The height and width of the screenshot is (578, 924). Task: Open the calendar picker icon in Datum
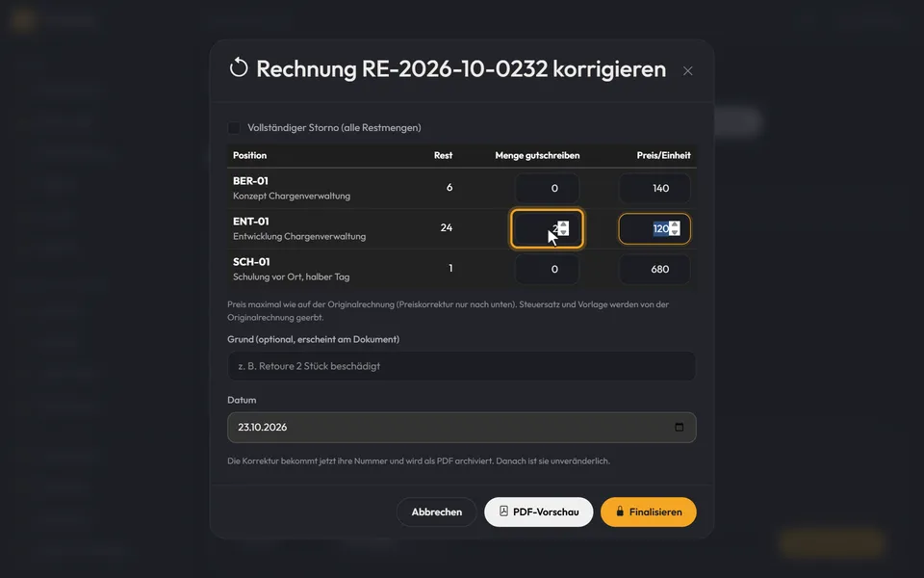[679, 427]
